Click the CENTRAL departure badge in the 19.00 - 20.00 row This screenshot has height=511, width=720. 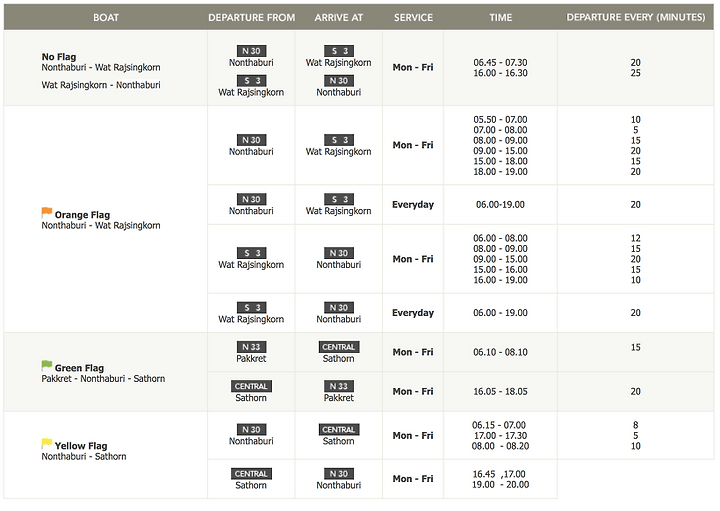point(251,474)
